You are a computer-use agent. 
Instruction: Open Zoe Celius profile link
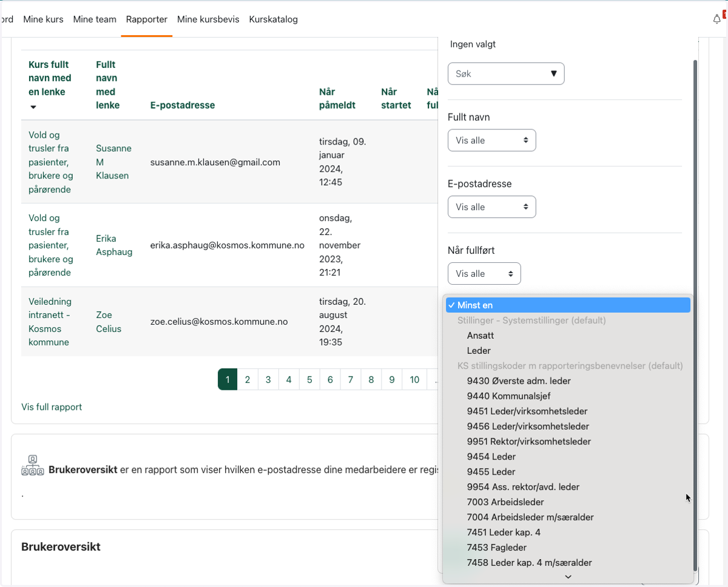(109, 322)
